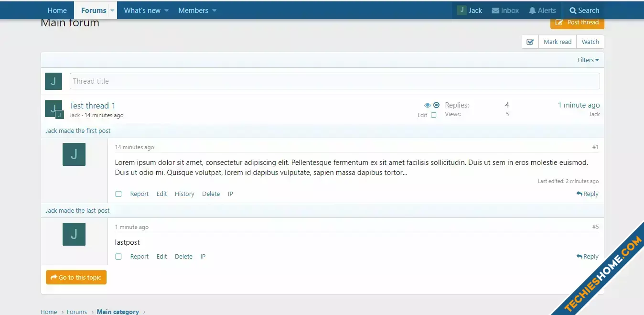Click the Jack last-poster name under 1 minute ago
The width and height of the screenshot is (644, 315).
[x=594, y=114]
